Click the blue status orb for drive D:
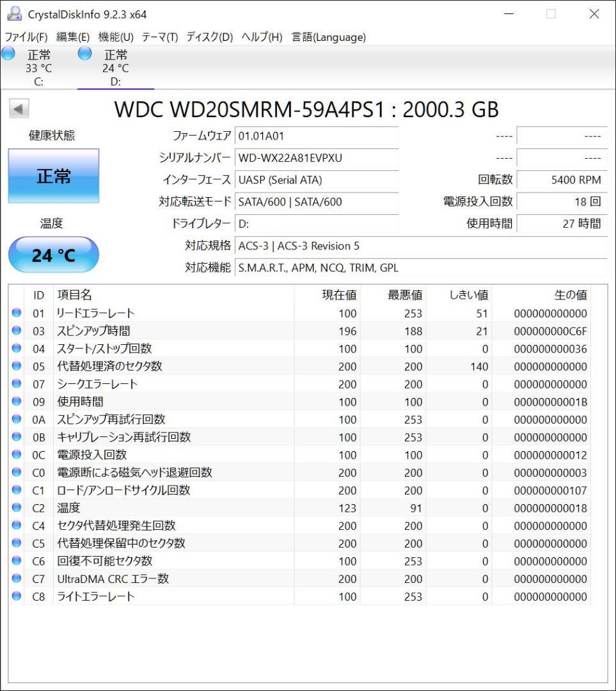 (x=84, y=54)
